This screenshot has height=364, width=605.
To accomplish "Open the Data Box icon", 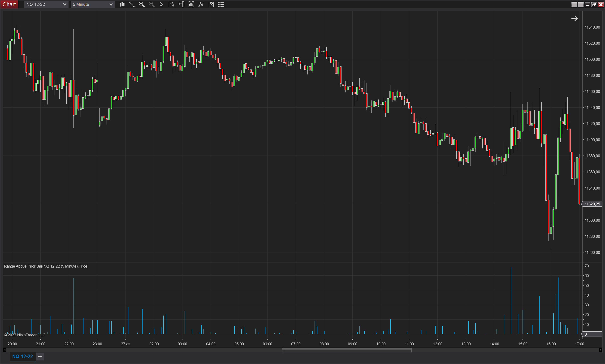I will click(171, 4).
